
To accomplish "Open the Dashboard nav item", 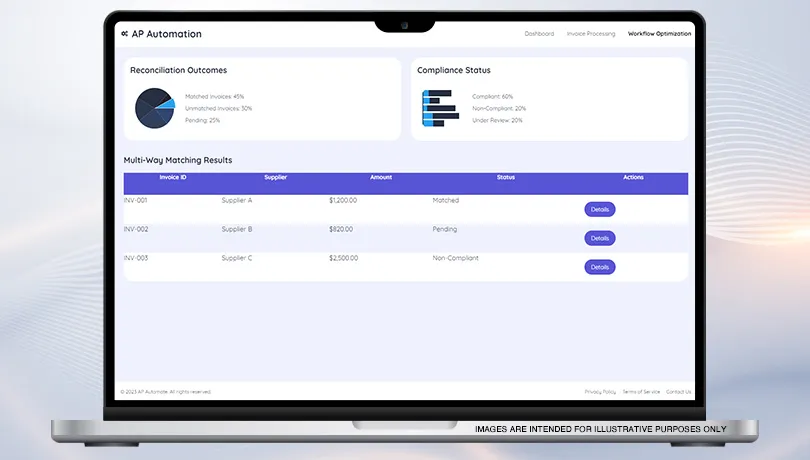I will (x=539, y=34).
